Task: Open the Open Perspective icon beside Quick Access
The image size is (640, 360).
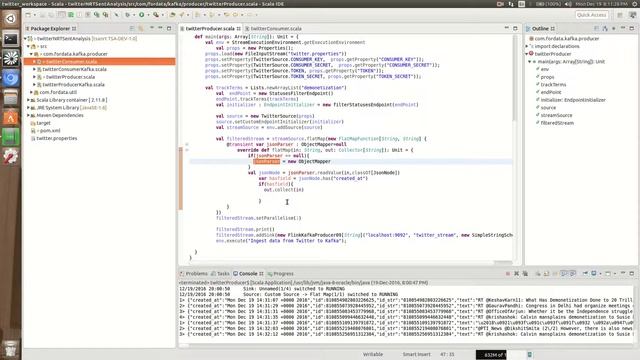Action: coord(620,15)
